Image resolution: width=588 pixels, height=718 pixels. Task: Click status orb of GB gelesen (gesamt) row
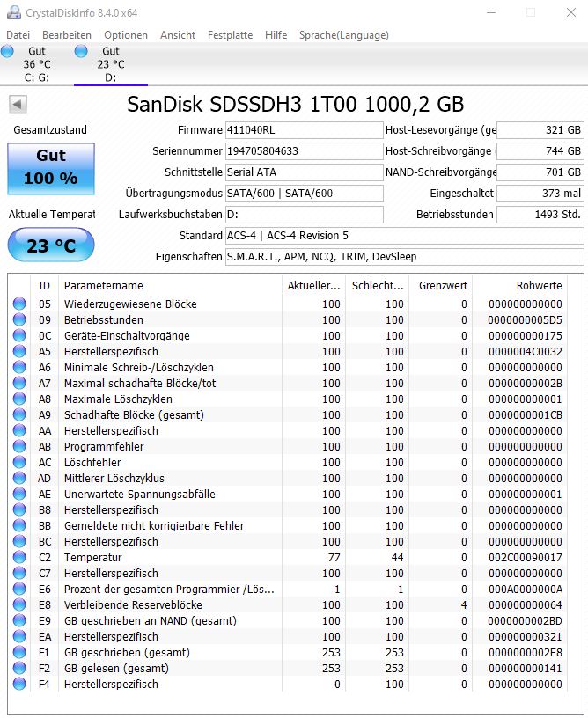coord(19,668)
